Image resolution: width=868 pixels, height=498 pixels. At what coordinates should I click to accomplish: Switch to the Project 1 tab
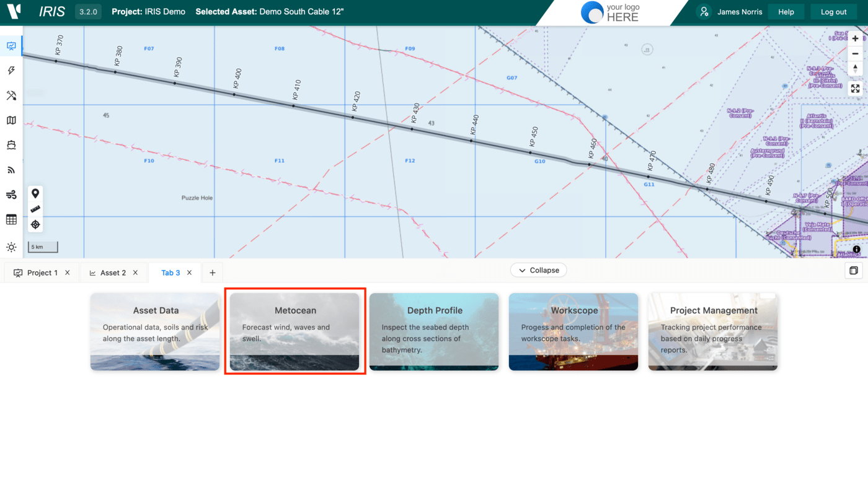41,273
